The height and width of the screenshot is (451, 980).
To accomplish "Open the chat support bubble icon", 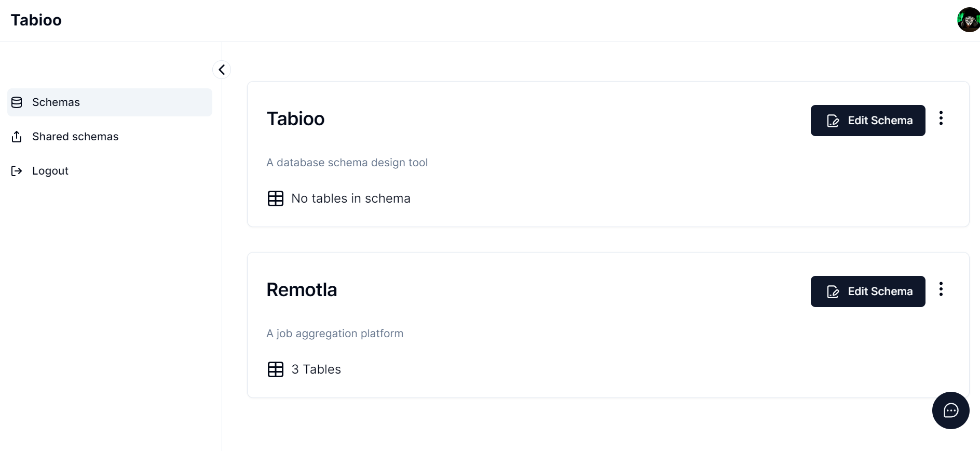I will (x=950, y=410).
